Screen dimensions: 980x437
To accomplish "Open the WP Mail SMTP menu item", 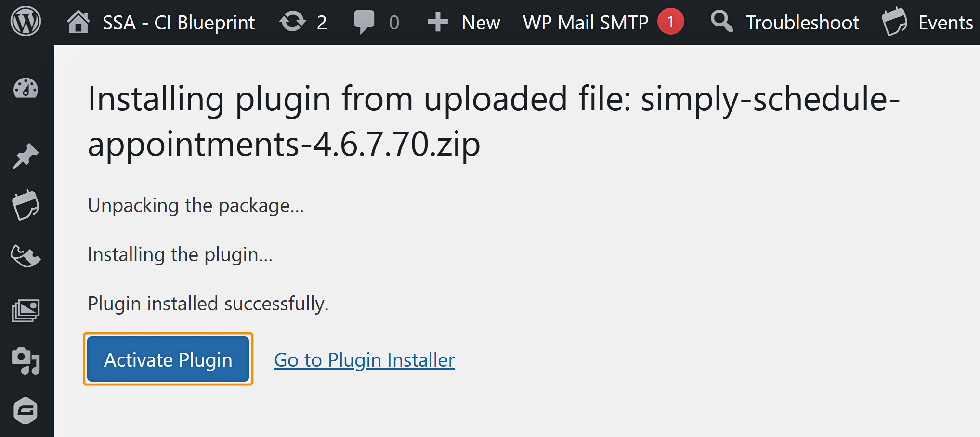I will point(585,22).
